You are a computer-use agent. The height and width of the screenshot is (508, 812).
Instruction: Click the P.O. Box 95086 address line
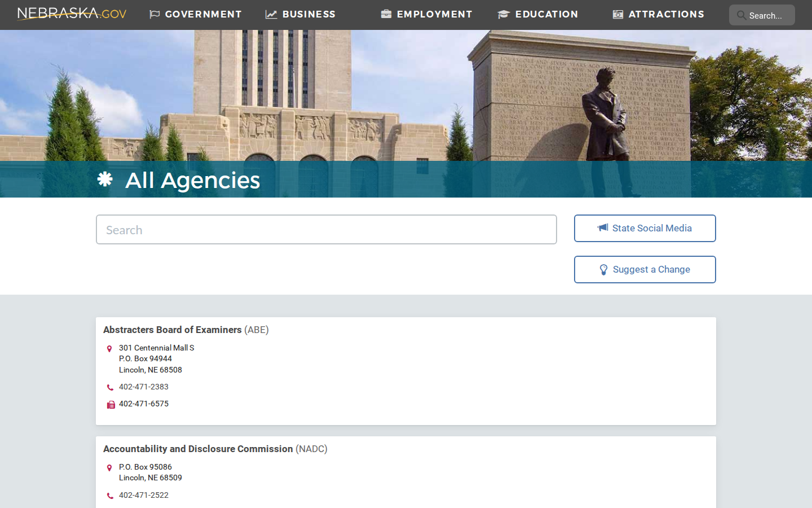[145, 467]
